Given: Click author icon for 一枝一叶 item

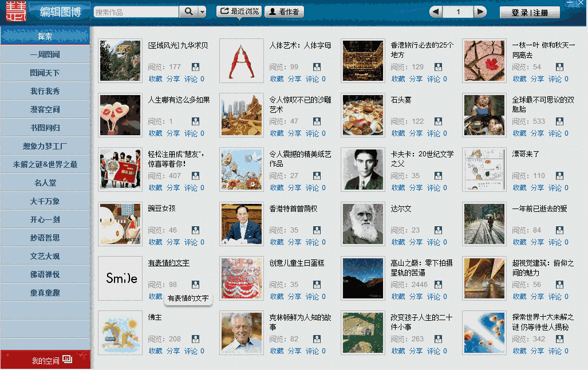Looking at the screenshot, I should 559,67.
